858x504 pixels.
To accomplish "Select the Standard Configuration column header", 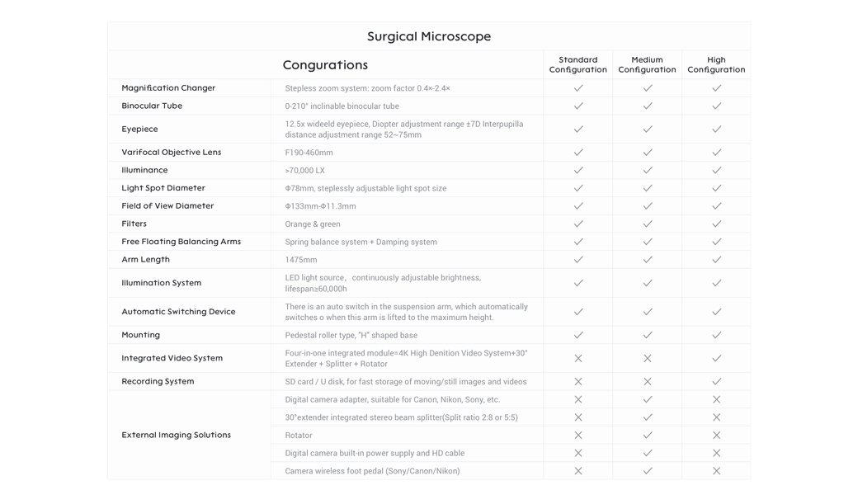I will [577, 64].
